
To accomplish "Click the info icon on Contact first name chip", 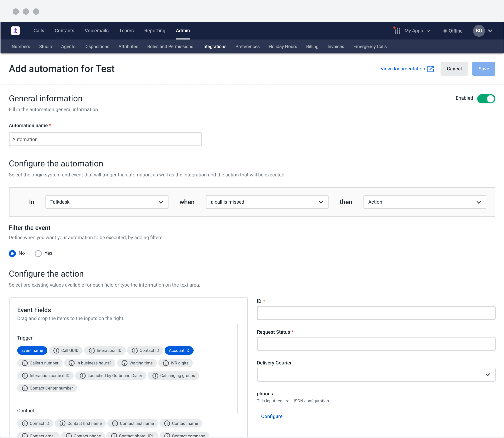I will point(63,423).
